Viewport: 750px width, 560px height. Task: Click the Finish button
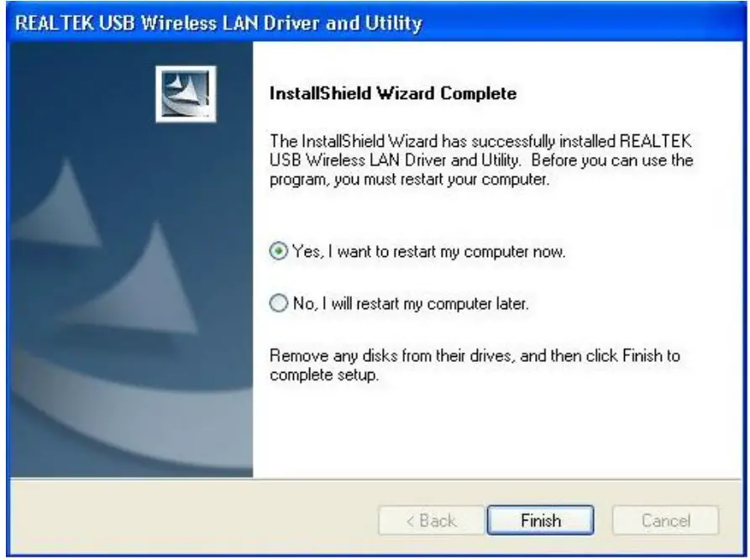[541, 521]
